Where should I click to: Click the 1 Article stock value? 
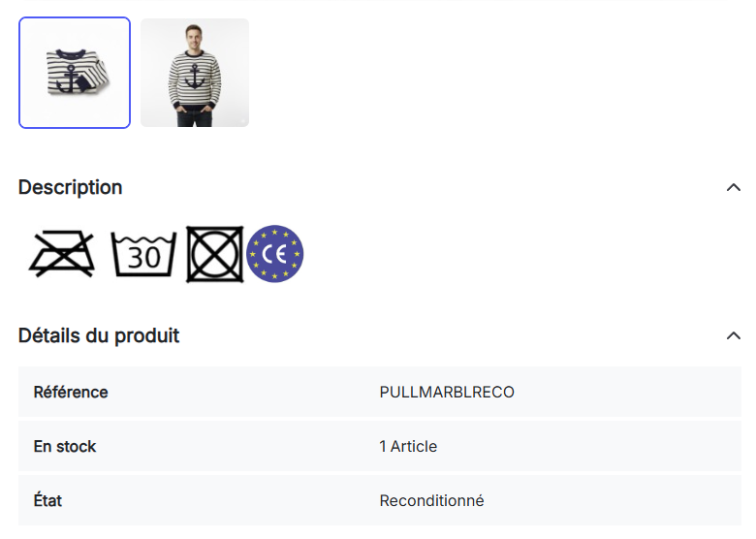[x=408, y=447]
